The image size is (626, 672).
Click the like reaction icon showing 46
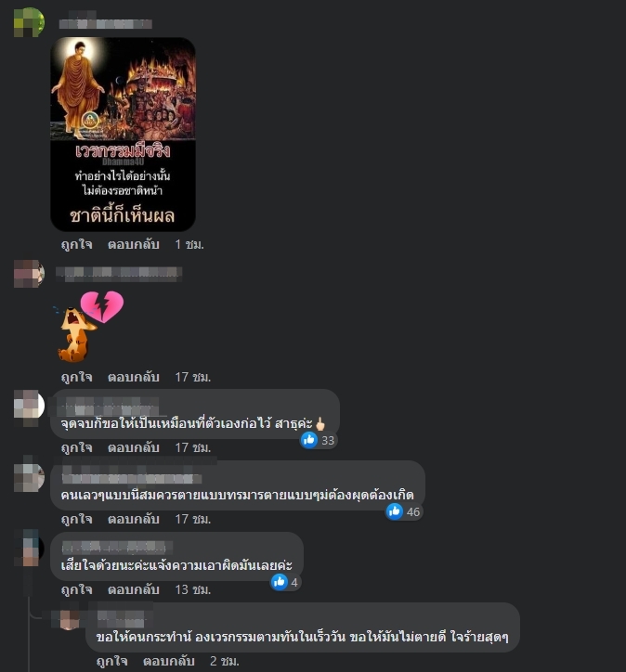(395, 511)
